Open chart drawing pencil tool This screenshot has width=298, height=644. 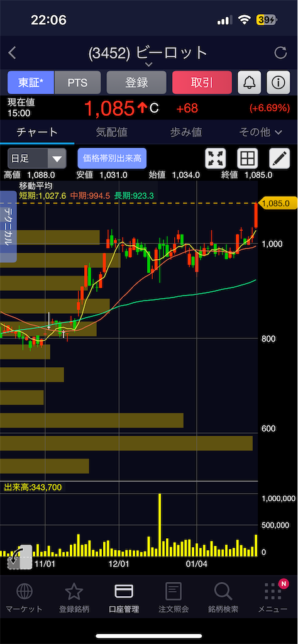279,158
